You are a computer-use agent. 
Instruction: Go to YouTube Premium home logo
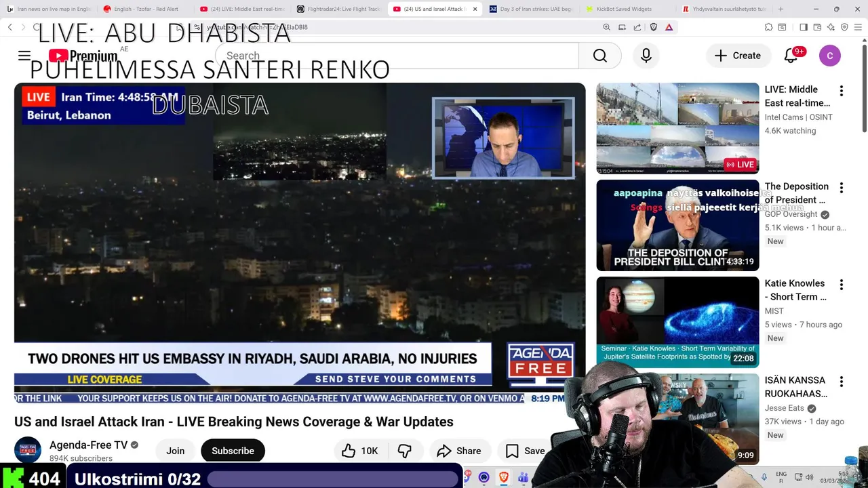[83, 56]
